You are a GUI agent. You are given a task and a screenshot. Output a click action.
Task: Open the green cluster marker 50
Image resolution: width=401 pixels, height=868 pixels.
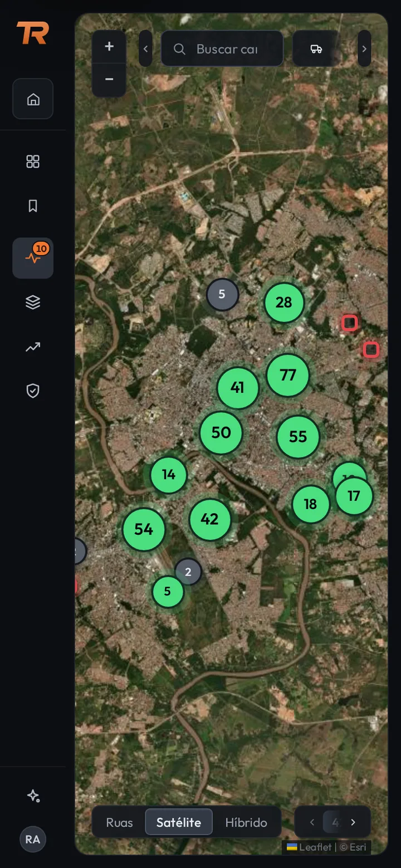click(221, 433)
